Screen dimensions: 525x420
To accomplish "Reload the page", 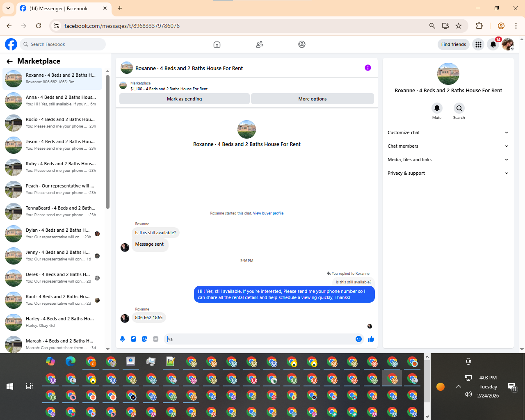I will [x=39, y=26].
